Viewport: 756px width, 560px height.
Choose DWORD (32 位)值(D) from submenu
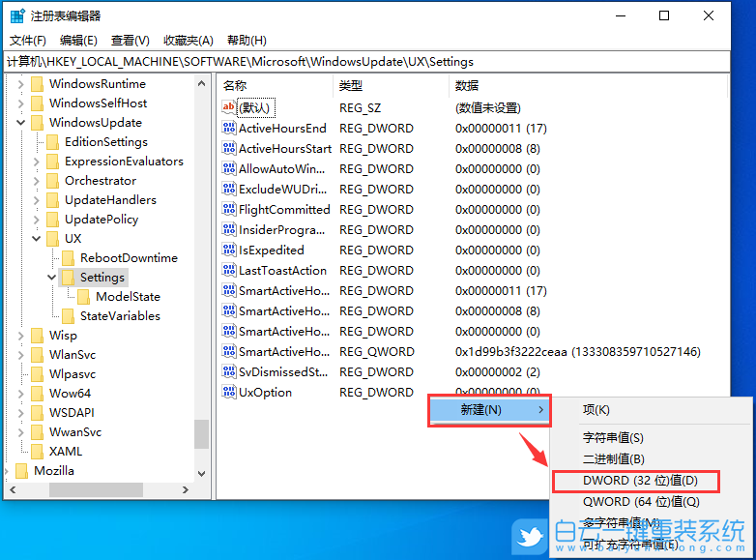640,481
